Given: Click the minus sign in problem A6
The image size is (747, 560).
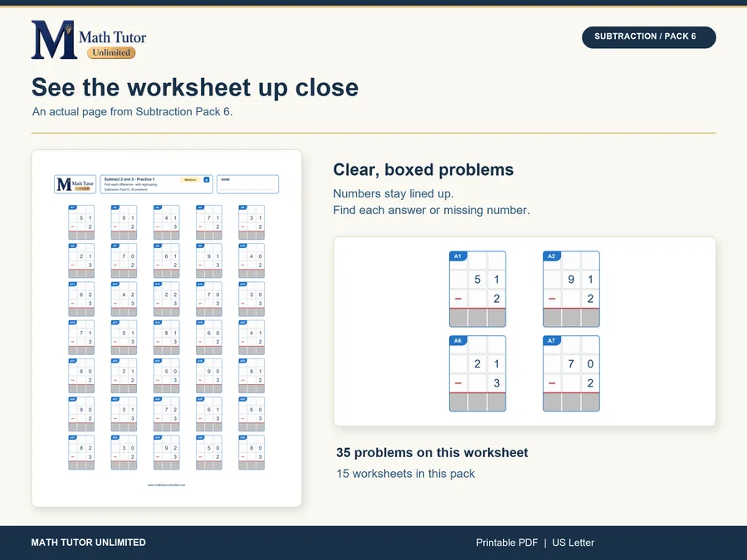Looking at the screenshot, I should click(x=458, y=382).
